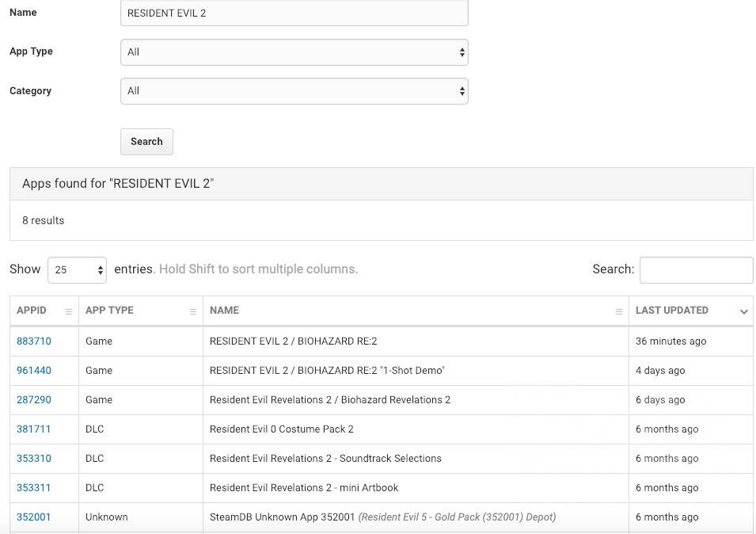The height and width of the screenshot is (534, 756).
Task: Open app ID 381711 link
Action: coord(34,429)
